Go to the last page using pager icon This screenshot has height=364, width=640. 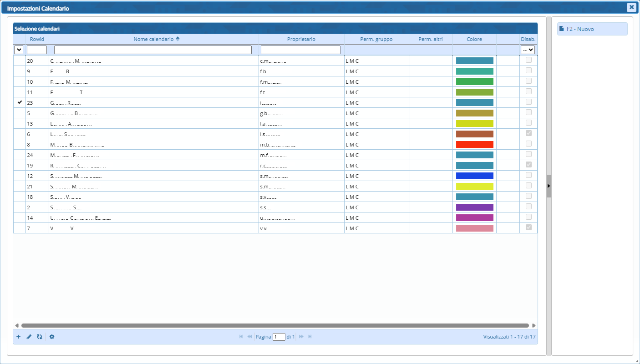point(310,337)
